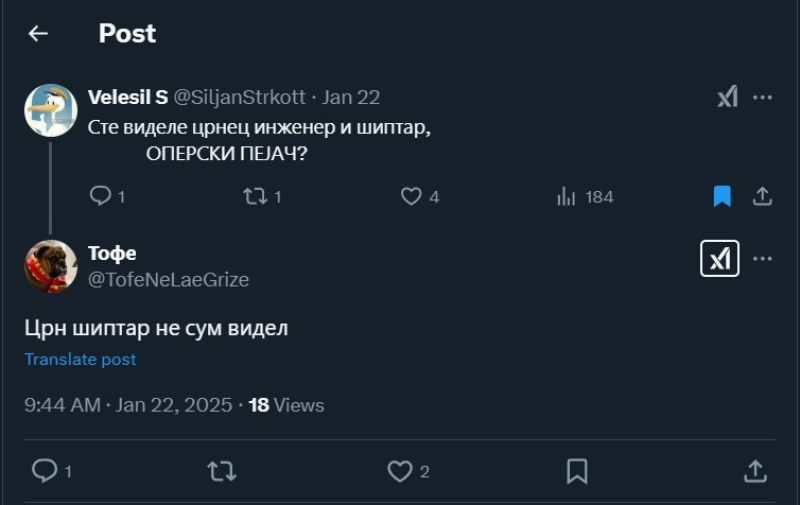Image resolution: width=800 pixels, height=505 pixels.
Task: Remove bookmark from Velesil S's post
Action: [x=722, y=197]
